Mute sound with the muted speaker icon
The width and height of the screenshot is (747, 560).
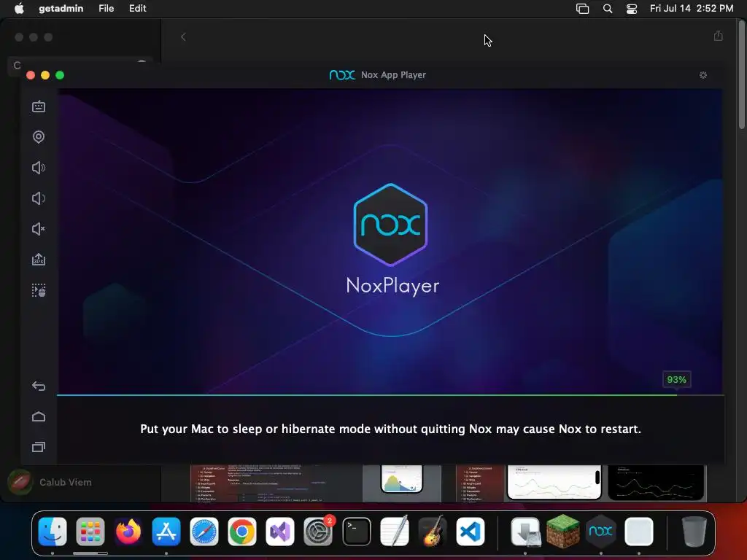point(39,229)
